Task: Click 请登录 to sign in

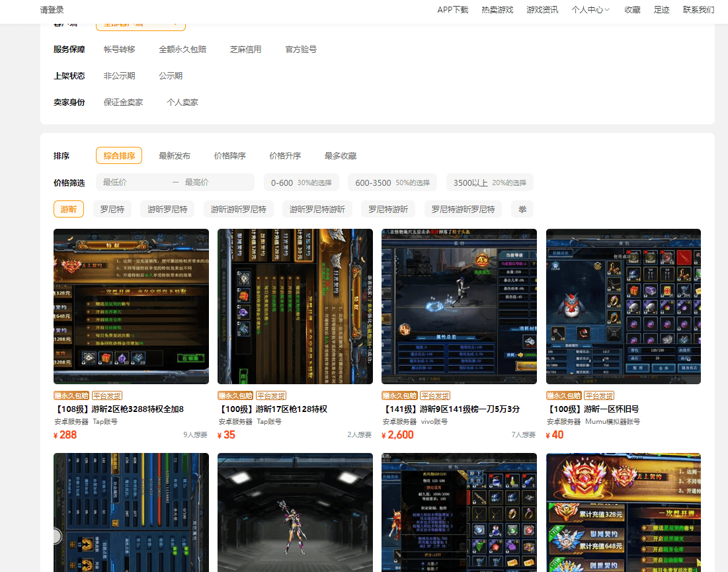Action: point(52,10)
